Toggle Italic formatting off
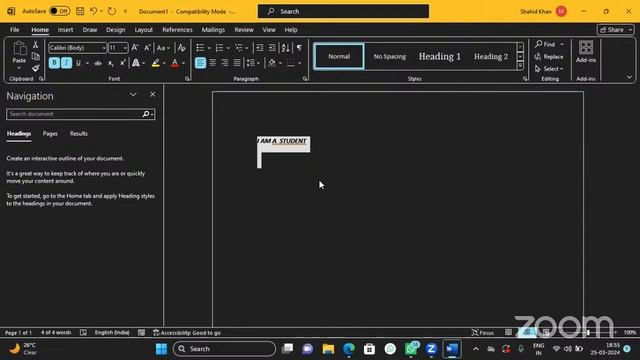Image resolution: width=640 pixels, height=360 pixels. pyautogui.click(x=67, y=63)
